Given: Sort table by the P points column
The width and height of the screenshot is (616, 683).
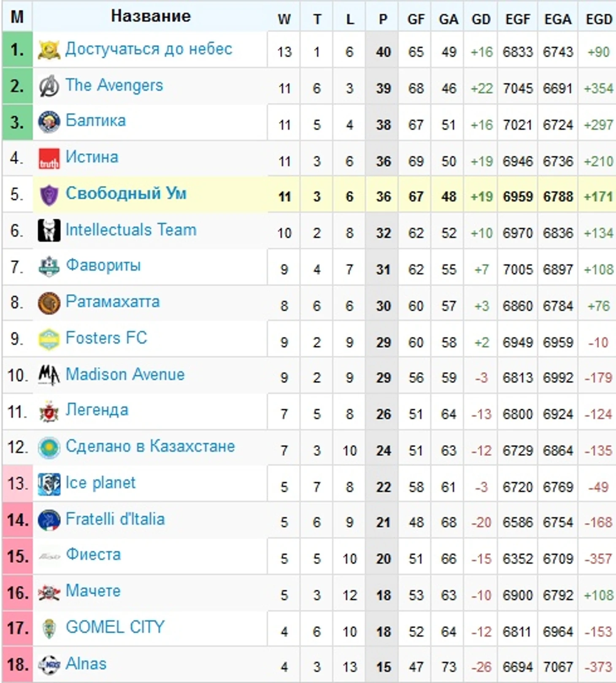Looking at the screenshot, I should tap(383, 19).
